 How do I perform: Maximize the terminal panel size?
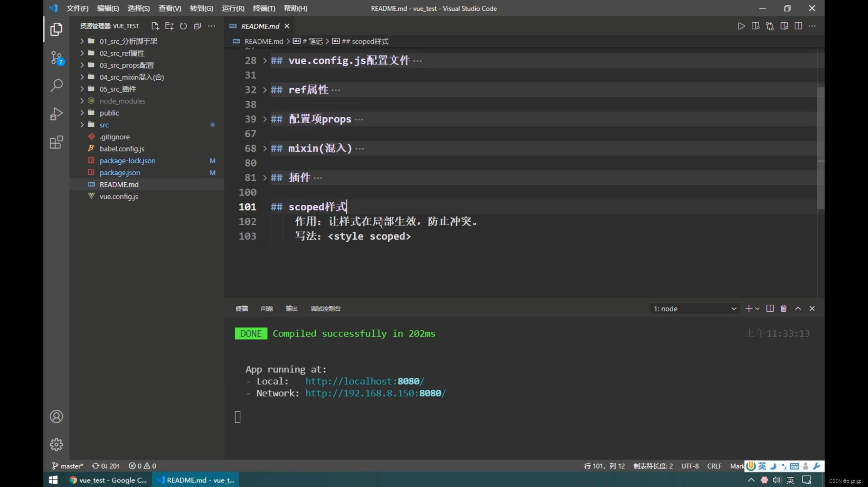(798, 308)
